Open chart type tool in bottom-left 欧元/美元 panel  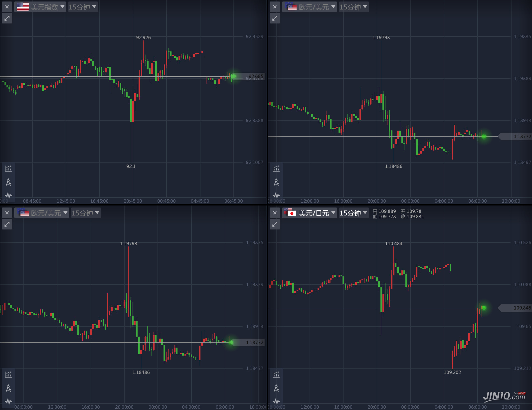8,375
